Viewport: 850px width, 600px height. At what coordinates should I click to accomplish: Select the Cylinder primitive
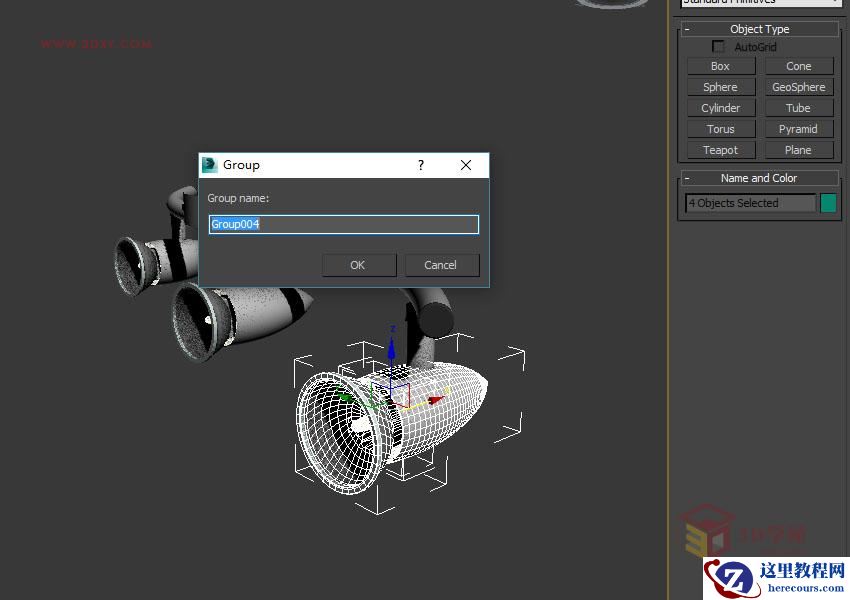coord(720,108)
